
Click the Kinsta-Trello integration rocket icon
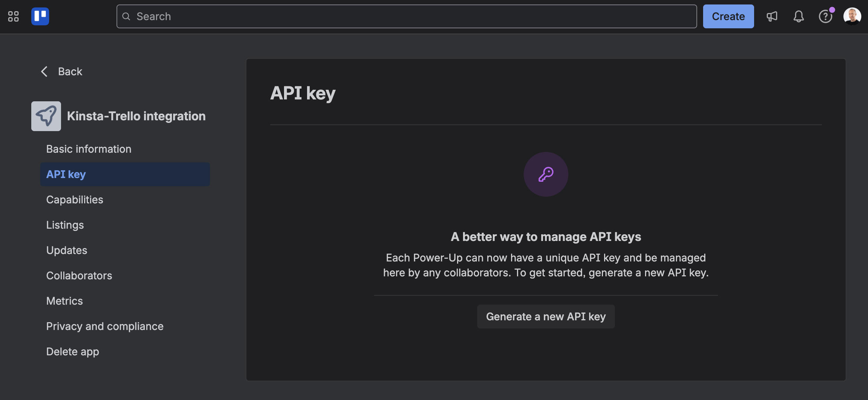[x=46, y=116]
